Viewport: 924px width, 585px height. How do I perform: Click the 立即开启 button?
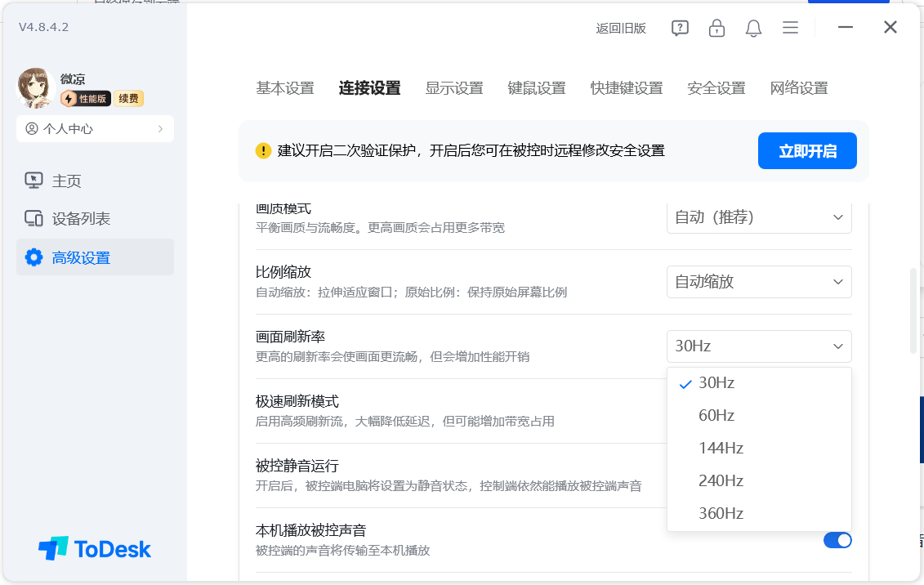click(807, 151)
